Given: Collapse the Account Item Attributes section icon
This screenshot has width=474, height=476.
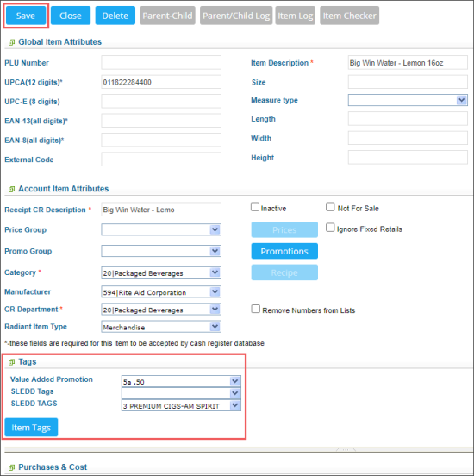Looking at the screenshot, I should 11,189.
